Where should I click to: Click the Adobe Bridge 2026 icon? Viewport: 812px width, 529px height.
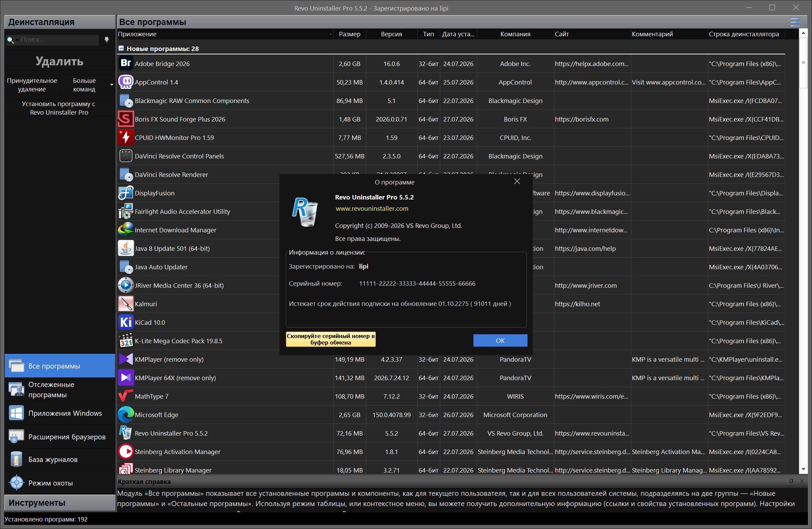click(x=126, y=64)
